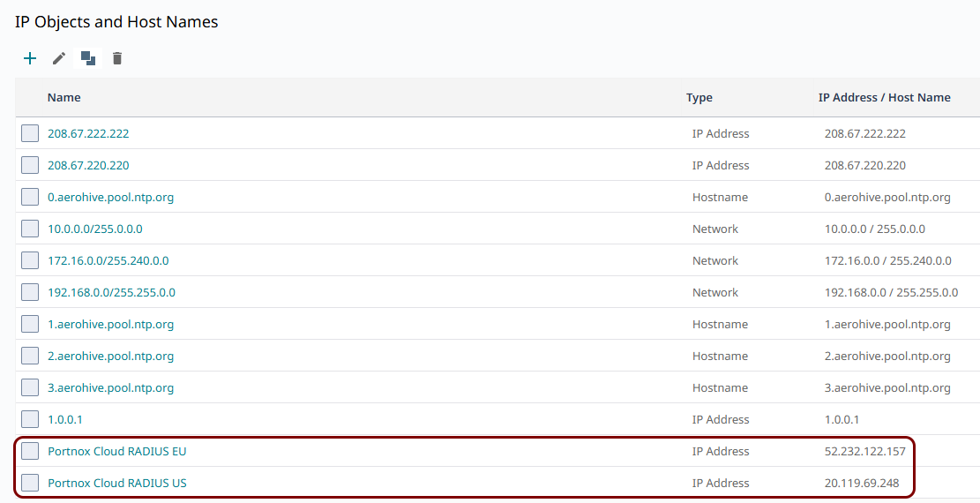
Task: Click the 172.16.0.0/255.240.0.0 network link
Action: pyautogui.click(x=108, y=260)
